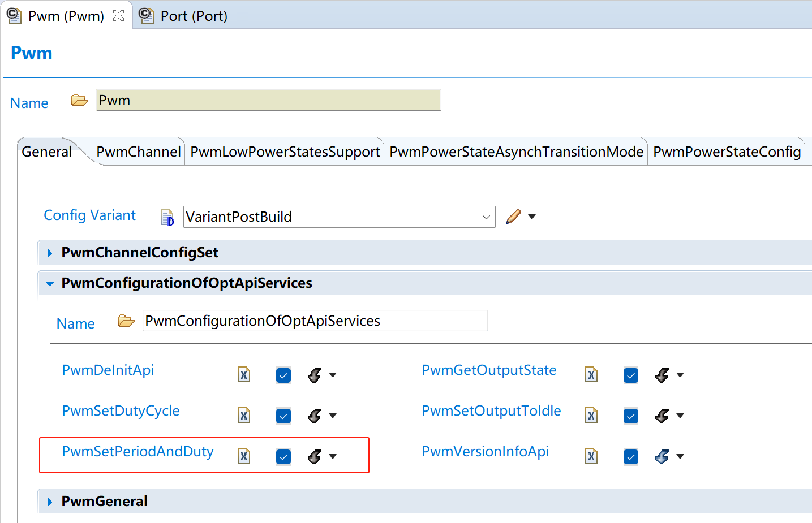Open the dropdown arrow for PwmVersionInfoApi
Image resolution: width=812 pixels, height=523 pixels.
coord(680,456)
